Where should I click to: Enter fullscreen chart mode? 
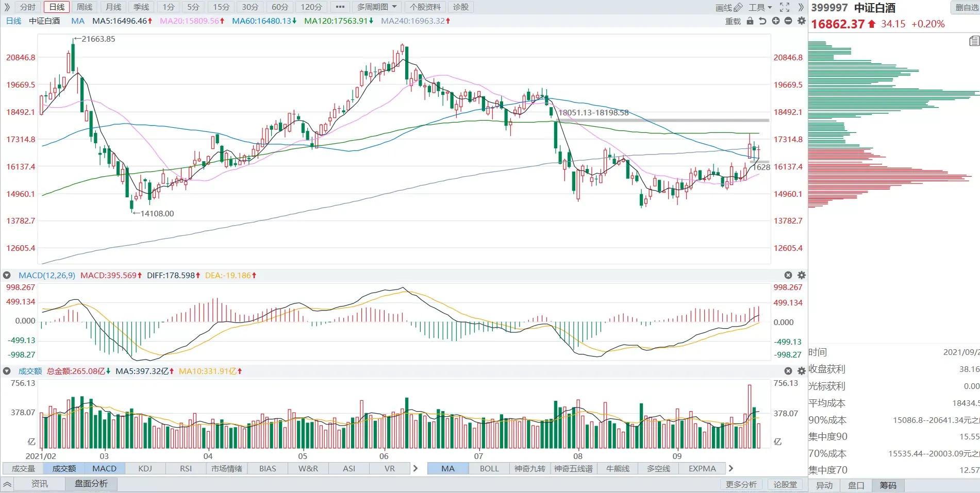point(784,7)
